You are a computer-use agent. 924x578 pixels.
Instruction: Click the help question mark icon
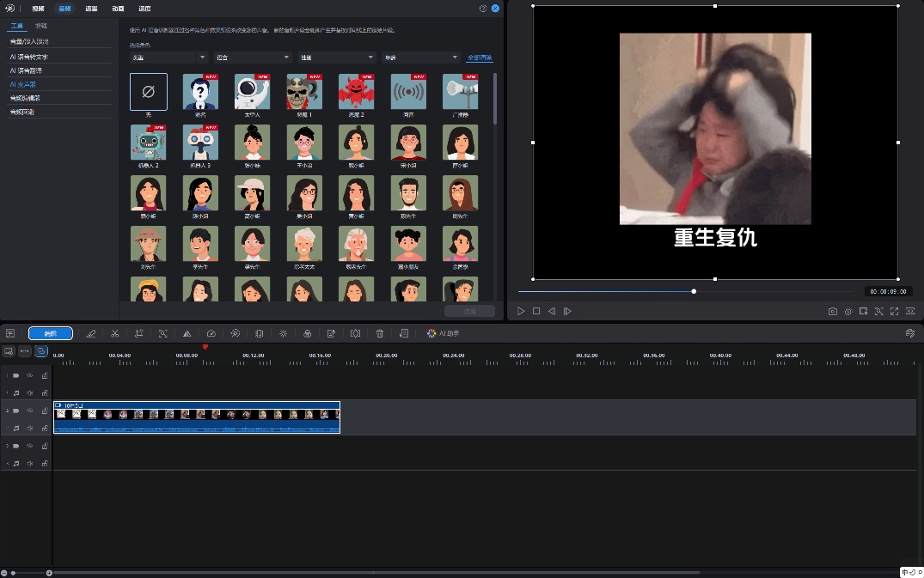(x=483, y=9)
